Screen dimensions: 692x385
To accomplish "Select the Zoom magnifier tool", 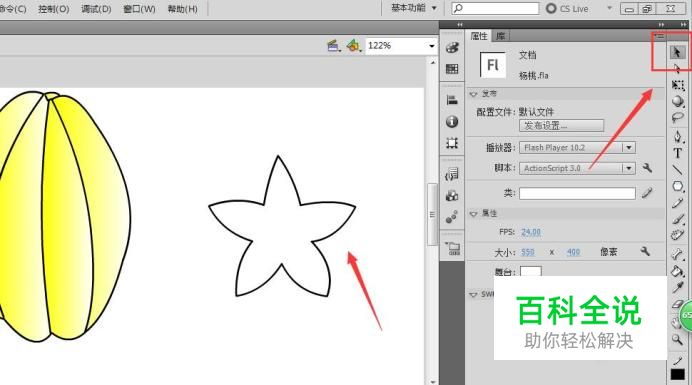I will 677,339.
